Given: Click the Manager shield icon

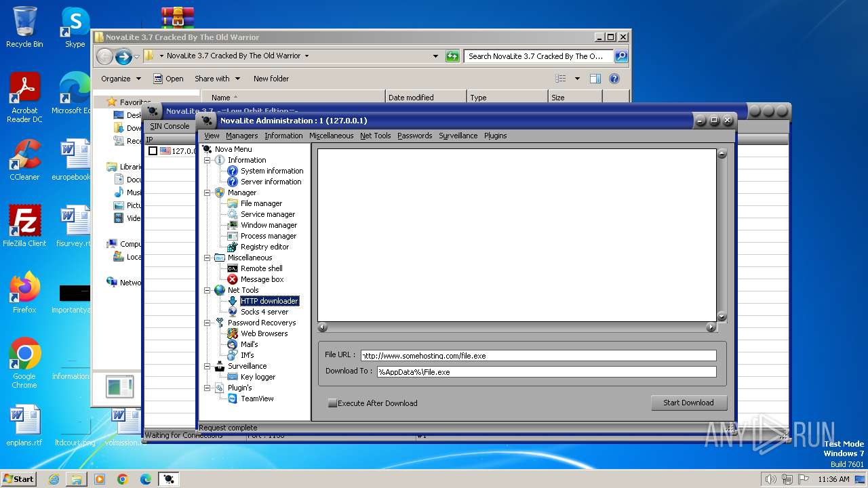Looking at the screenshot, I should coord(220,192).
